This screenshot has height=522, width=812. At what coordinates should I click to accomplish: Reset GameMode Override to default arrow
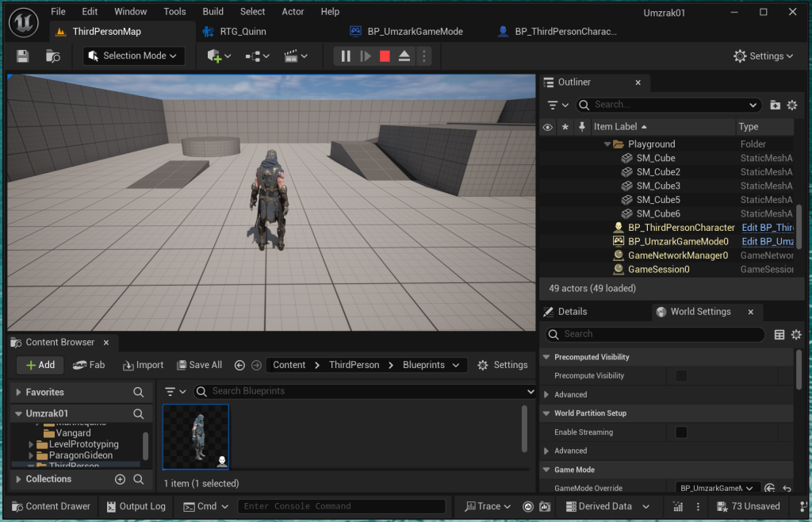pyautogui.click(x=787, y=489)
